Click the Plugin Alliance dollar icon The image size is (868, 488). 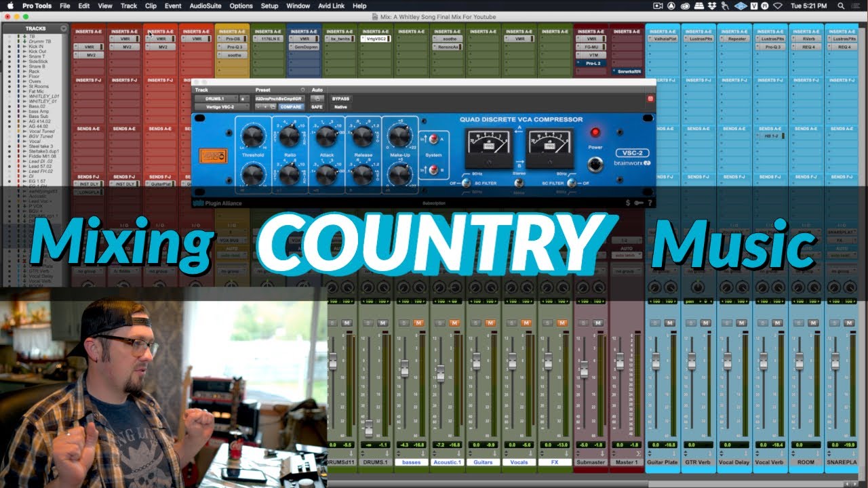click(627, 203)
